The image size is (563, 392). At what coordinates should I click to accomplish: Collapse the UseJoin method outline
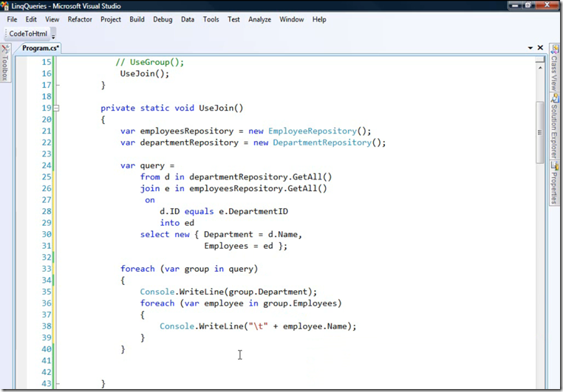coord(56,108)
